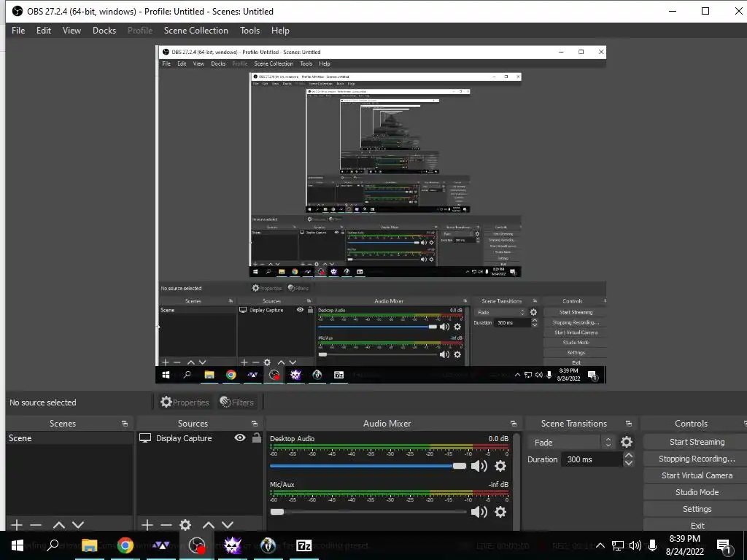Open Mic/Aux settings gear

click(500, 511)
